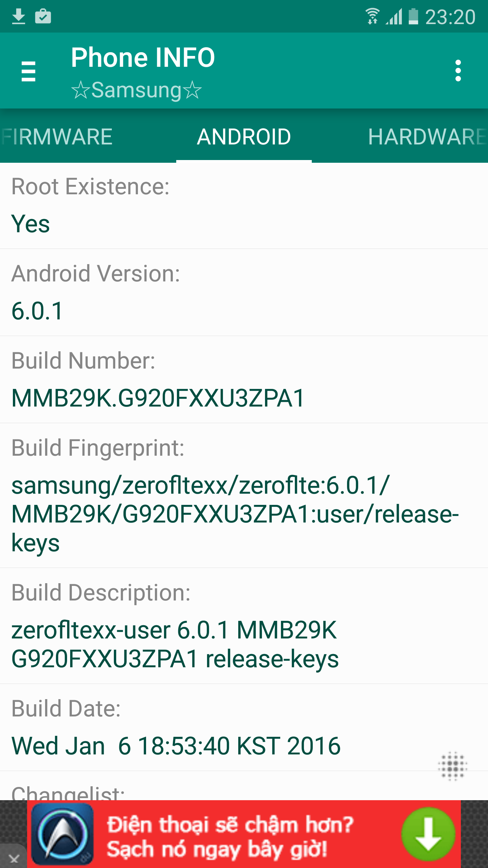Screen dimensions: 488x868
Task: Switch to the HARDWARE tab
Action: (x=427, y=136)
